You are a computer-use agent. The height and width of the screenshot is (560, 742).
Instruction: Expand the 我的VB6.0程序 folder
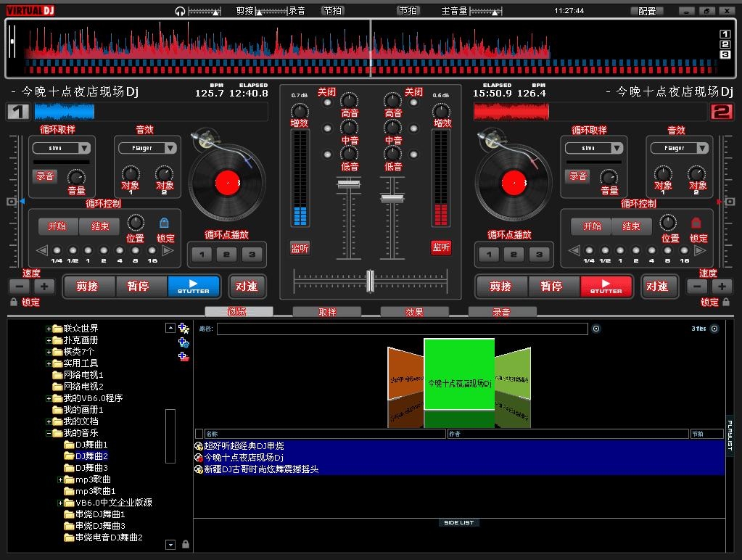pos(49,398)
